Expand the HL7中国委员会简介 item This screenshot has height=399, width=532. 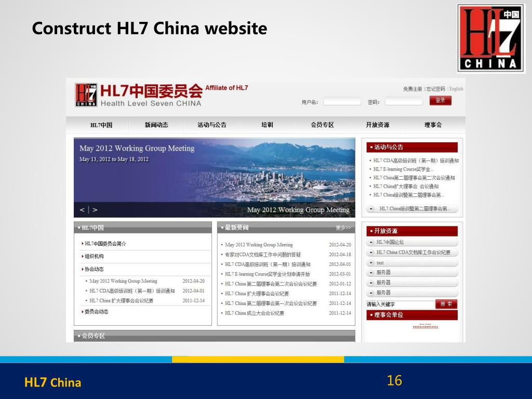[104, 244]
